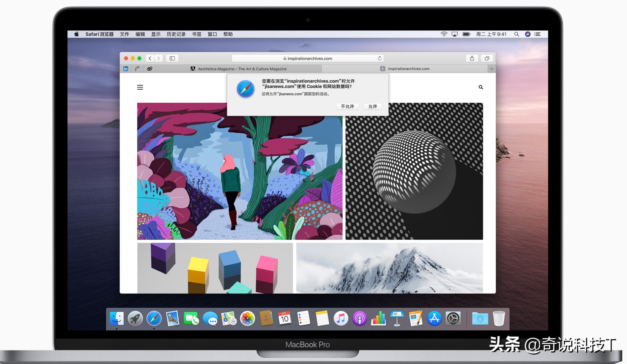The height and width of the screenshot is (364, 627).
Task: Open the Share icon in toolbar
Action: tap(472, 58)
